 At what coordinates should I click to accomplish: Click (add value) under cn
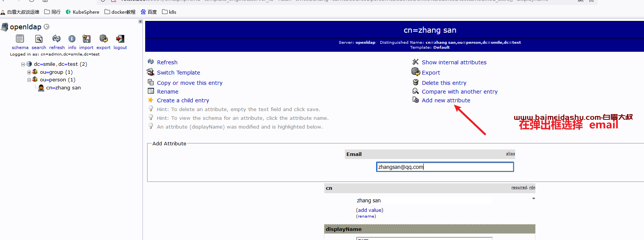370,210
